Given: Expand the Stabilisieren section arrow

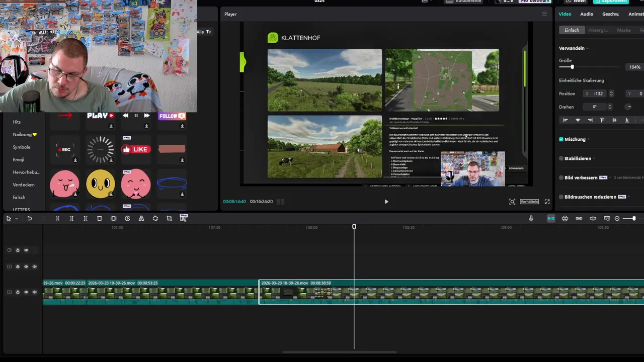Looking at the screenshot, I should (594, 158).
